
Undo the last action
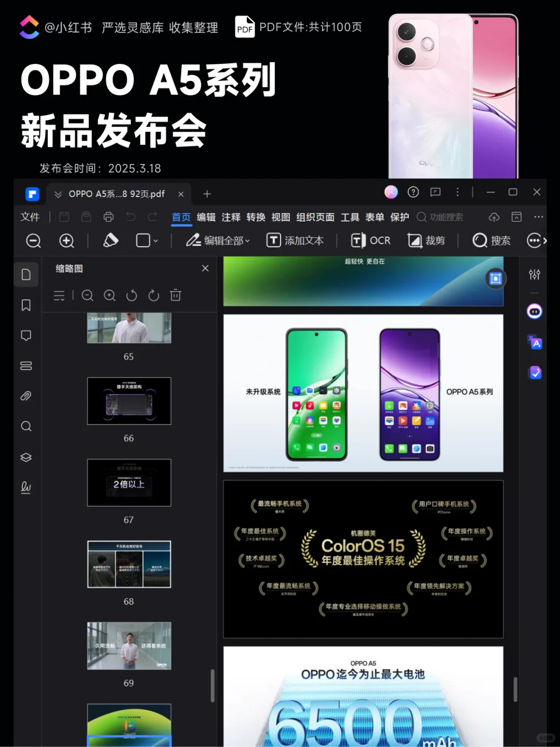coord(131,217)
